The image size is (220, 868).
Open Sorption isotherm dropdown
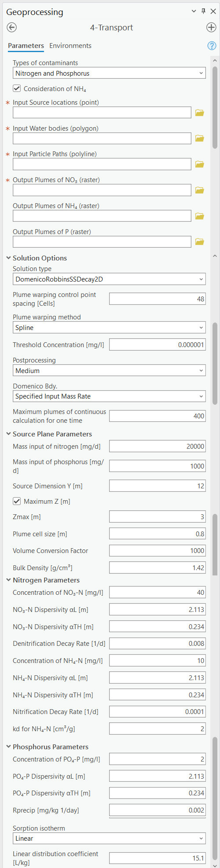[109, 838]
